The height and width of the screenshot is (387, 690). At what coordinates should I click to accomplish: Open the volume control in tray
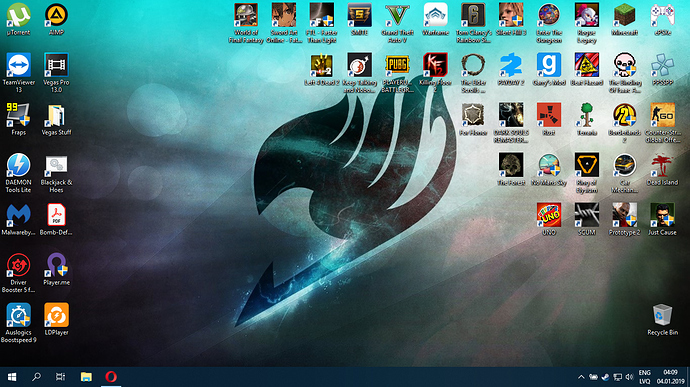[x=629, y=377]
